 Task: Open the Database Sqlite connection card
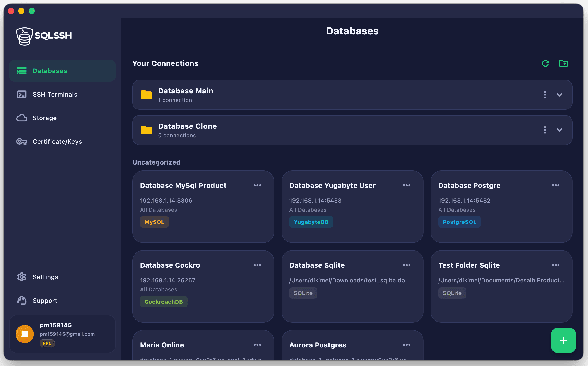pos(352,286)
